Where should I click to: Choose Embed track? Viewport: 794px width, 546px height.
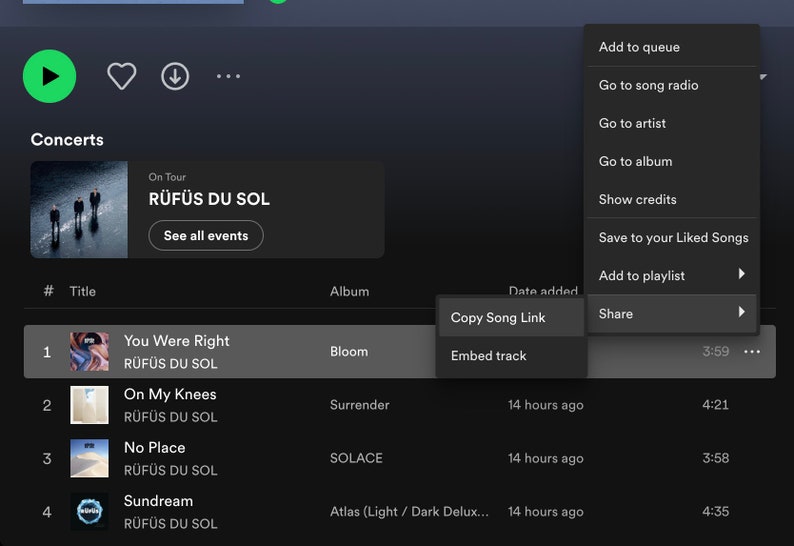[x=511, y=356]
